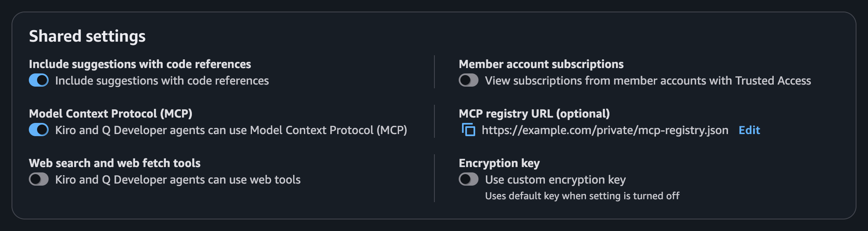The height and width of the screenshot is (231, 868).
Task: Disable the code references suggestions toggle
Action: tap(39, 80)
